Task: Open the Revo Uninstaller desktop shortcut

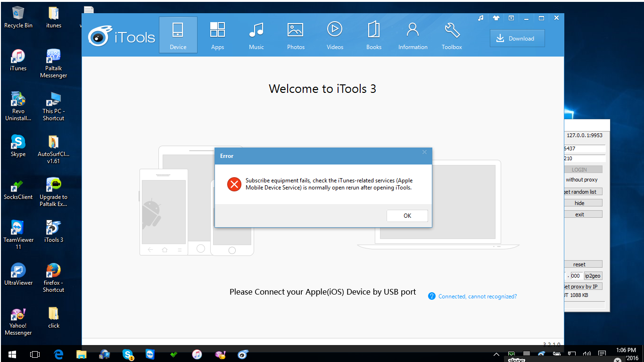Action: click(18, 107)
